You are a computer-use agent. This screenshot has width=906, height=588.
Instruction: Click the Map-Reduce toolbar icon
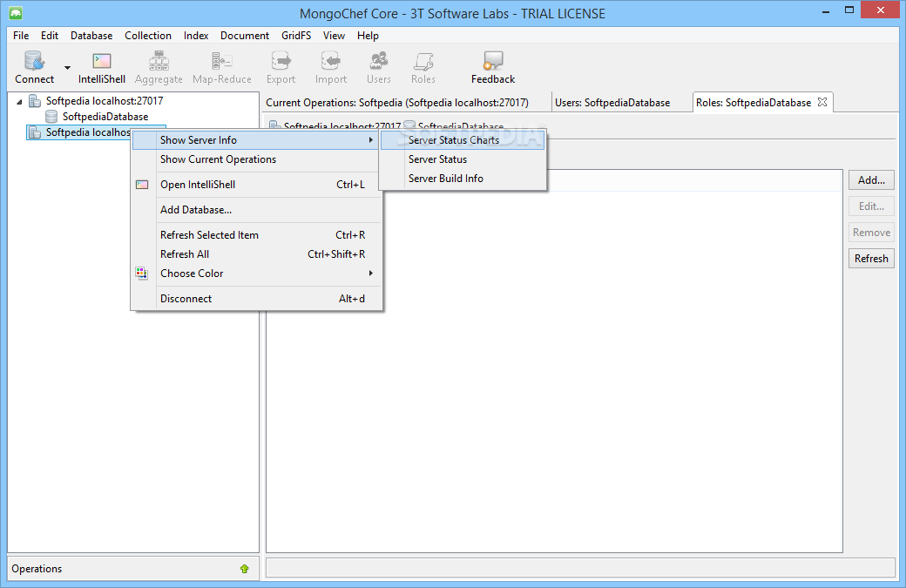pyautogui.click(x=222, y=67)
